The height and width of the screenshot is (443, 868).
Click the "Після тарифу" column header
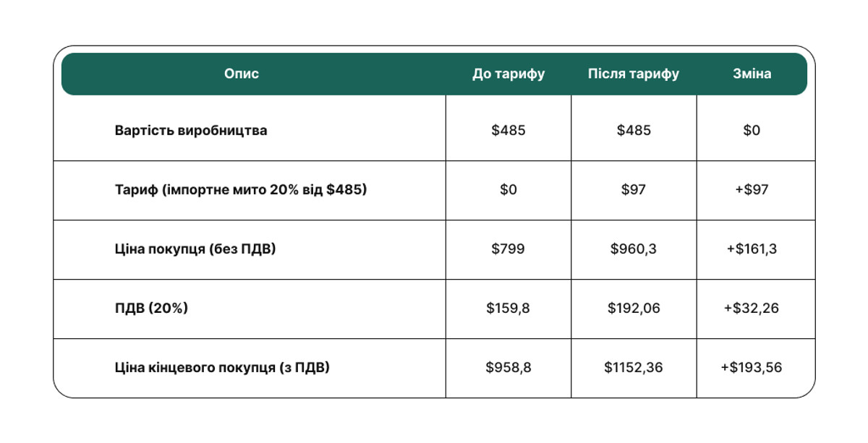tap(634, 74)
